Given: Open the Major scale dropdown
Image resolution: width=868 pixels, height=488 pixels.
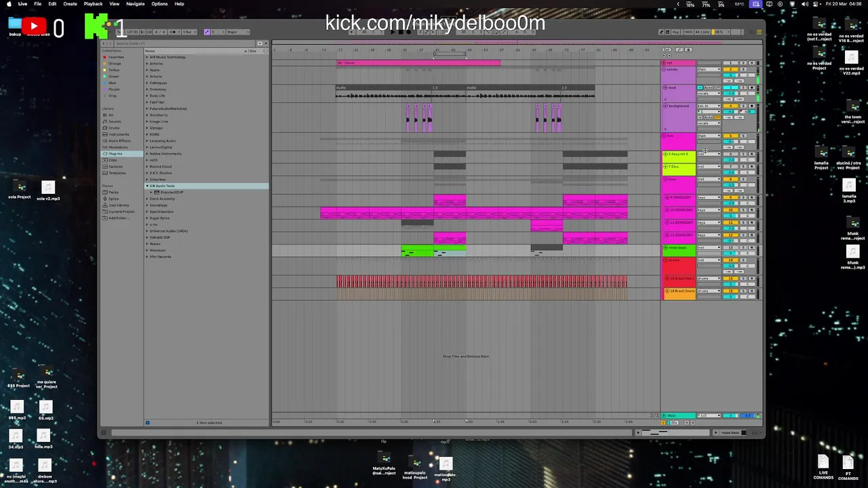Looking at the screenshot, I should [x=237, y=32].
